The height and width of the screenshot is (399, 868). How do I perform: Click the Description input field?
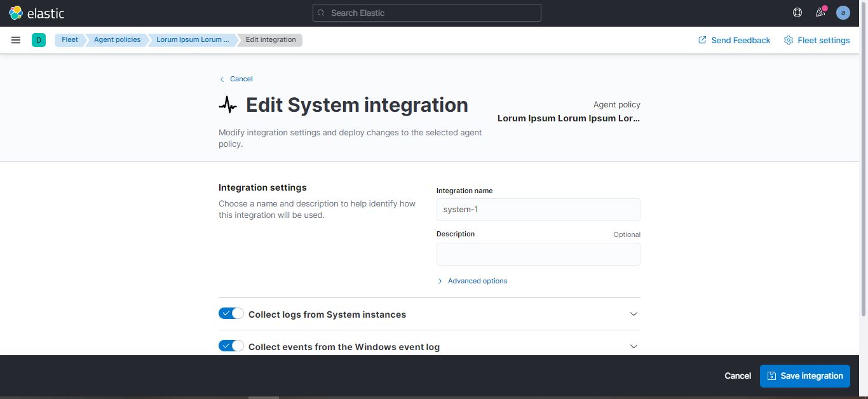pyautogui.click(x=538, y=254)
